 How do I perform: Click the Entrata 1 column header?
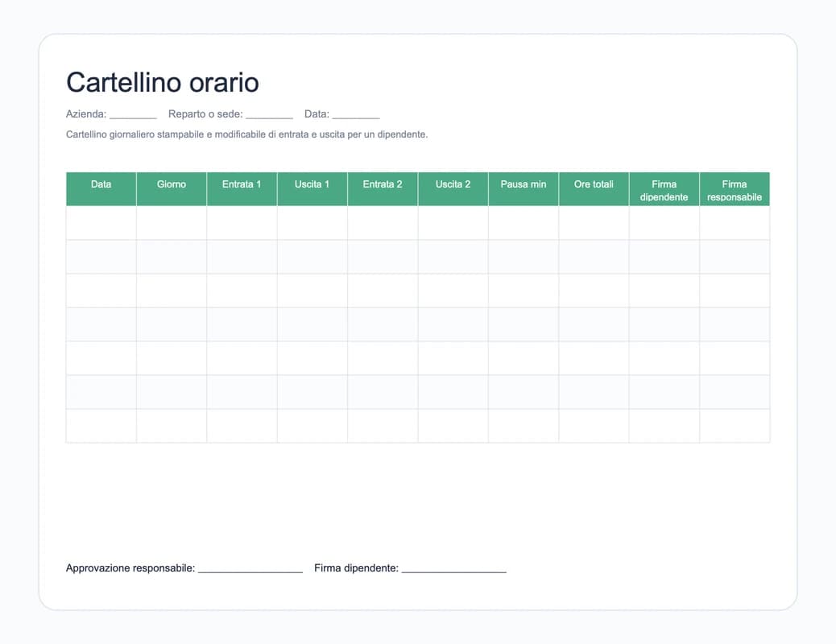242,188
